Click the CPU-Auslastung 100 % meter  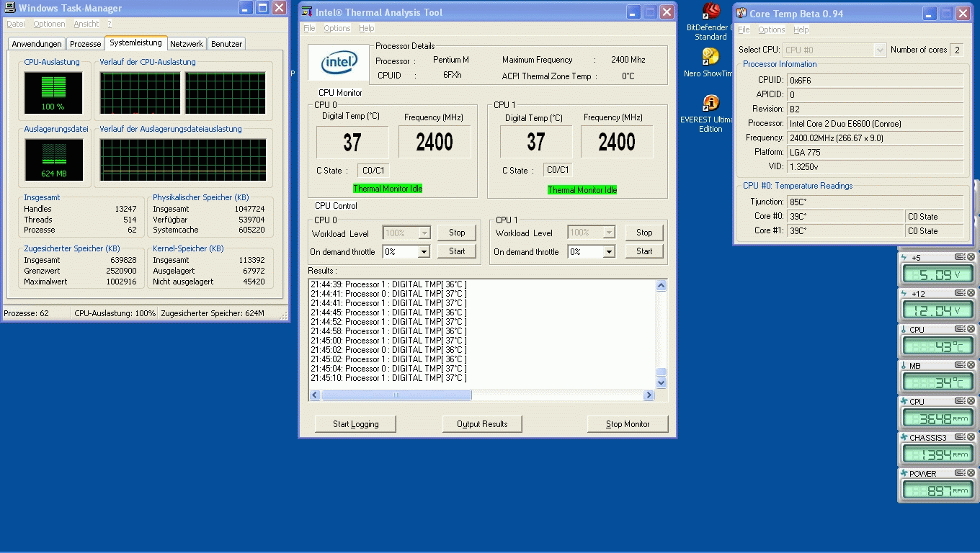coord(53,93)
